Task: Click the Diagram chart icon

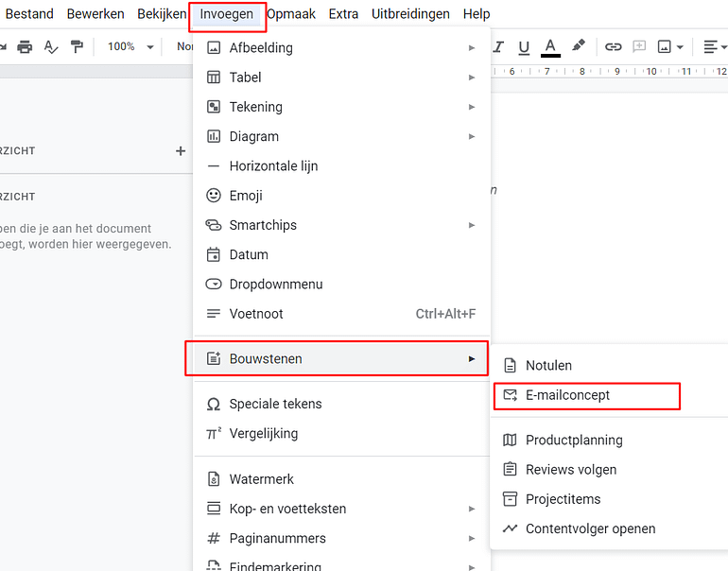Action: 214,136
